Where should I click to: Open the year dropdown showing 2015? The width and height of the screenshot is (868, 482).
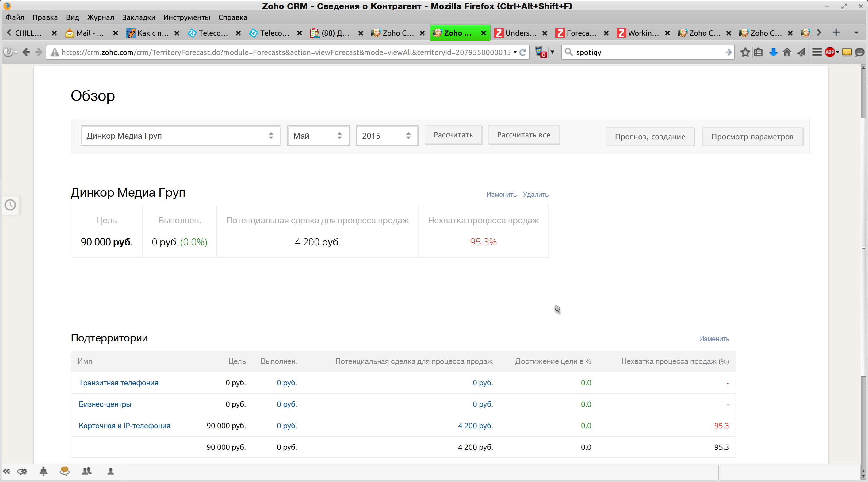tap(387, 136)
